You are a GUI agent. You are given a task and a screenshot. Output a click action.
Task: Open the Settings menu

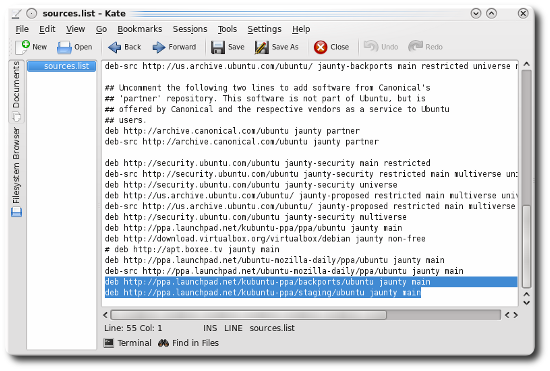click(264, 29)
